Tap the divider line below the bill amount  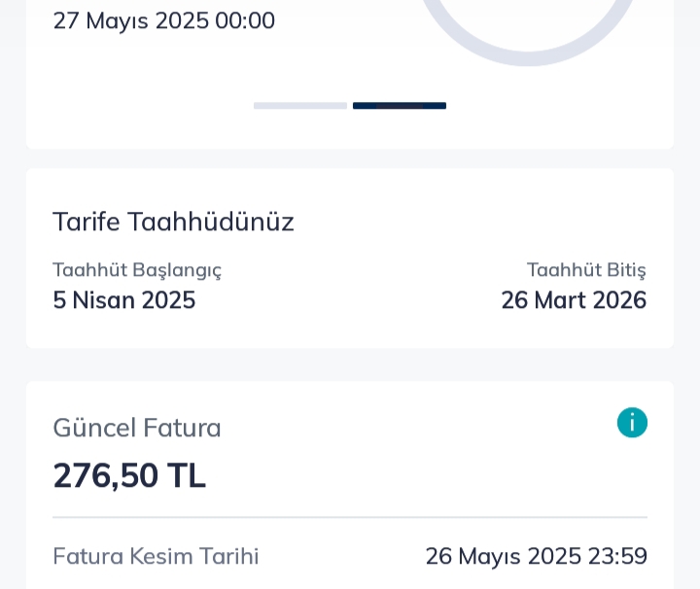[x=350, y=518]
